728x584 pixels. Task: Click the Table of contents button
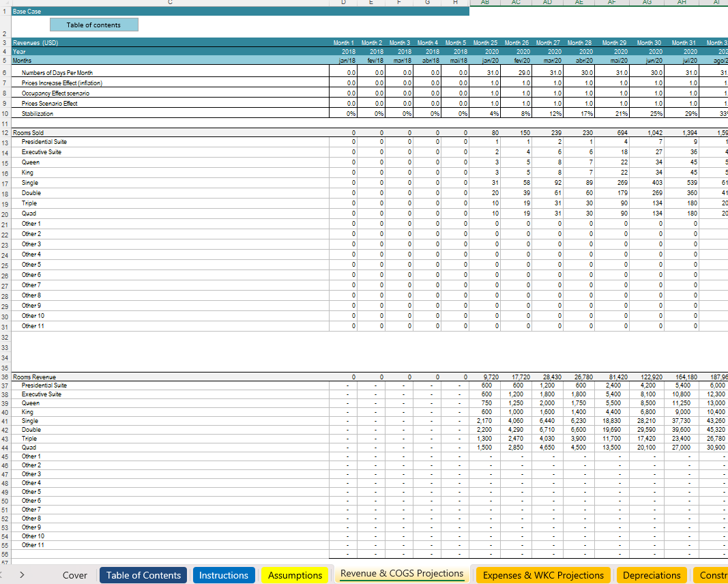[93, 25]
